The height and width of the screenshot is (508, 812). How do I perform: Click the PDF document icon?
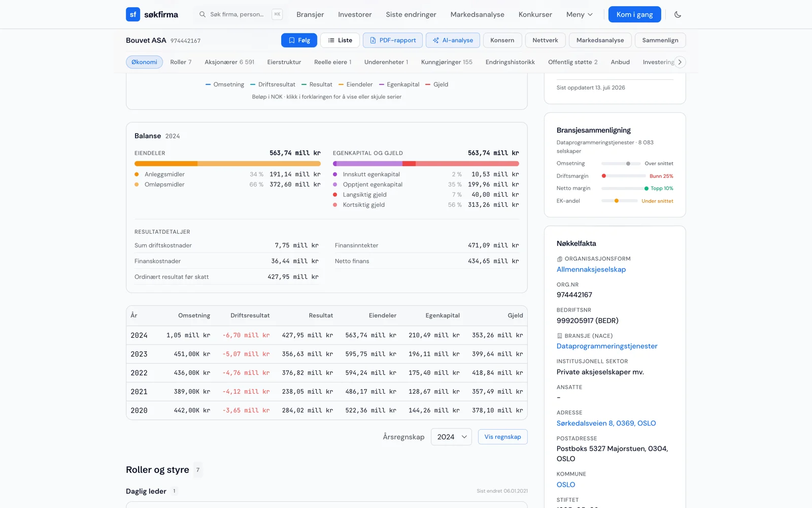pos(373,40)
